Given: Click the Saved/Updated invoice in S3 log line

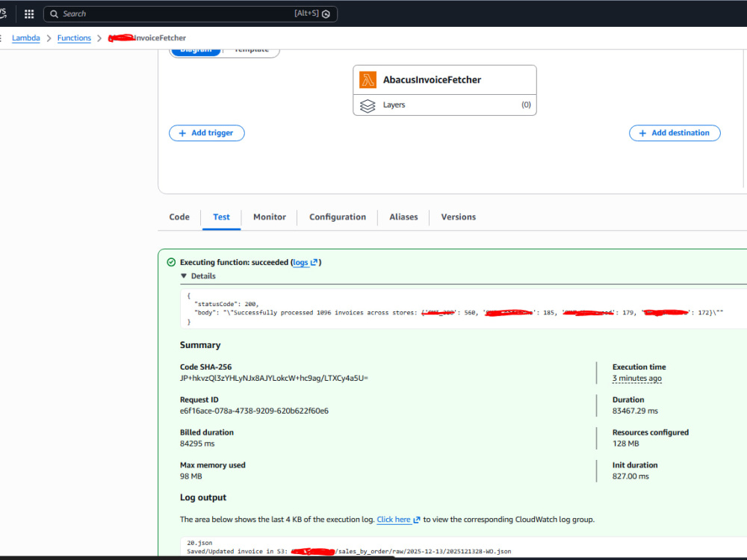Looking at the screenshot, I should coord(349,552).
